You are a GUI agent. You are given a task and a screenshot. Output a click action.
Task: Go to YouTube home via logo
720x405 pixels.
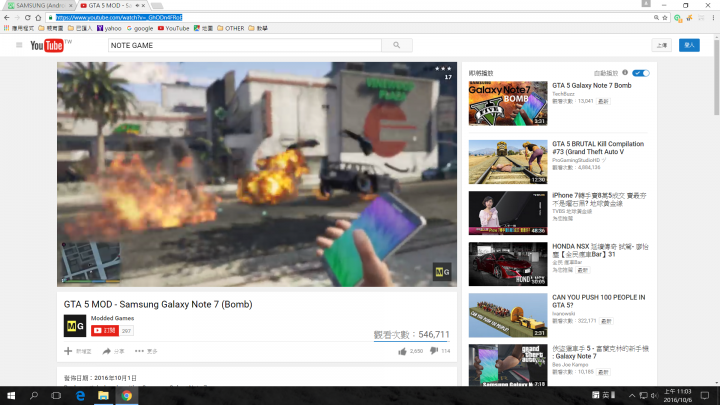[47, 45]
